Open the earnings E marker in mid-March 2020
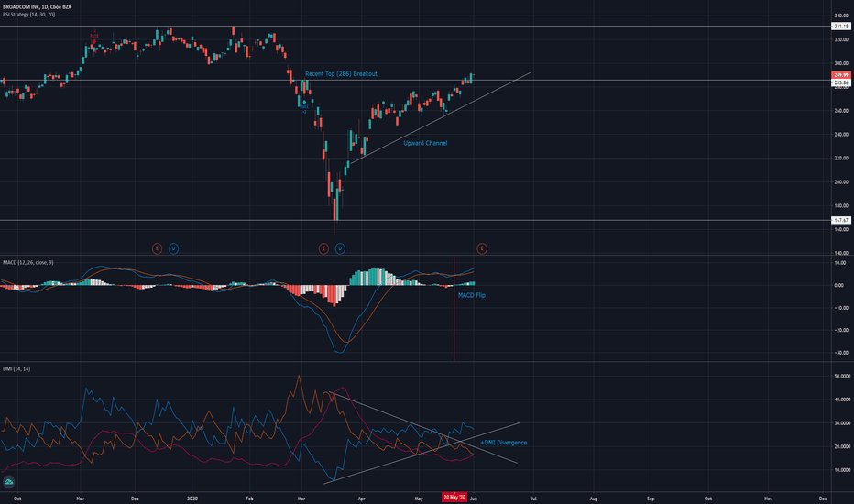854x504 pixels. (323, 248)
